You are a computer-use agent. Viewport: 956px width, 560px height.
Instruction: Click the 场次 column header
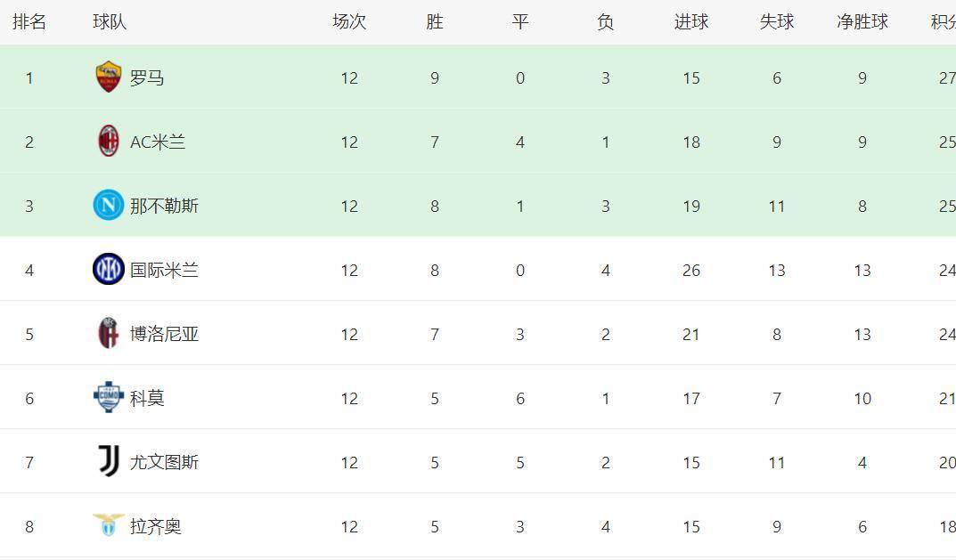pos(349,22)
